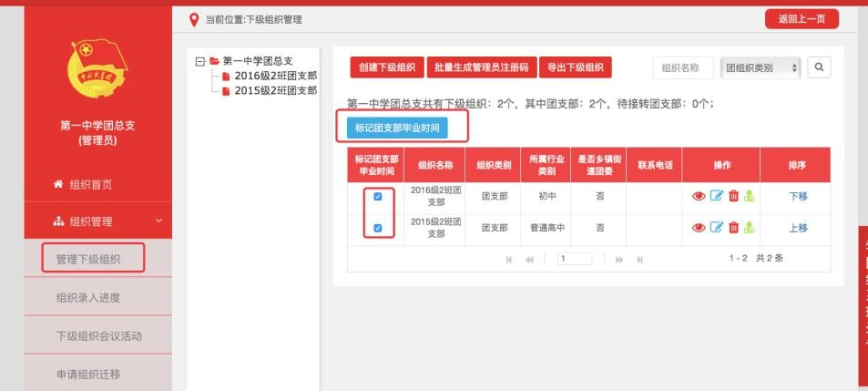Open the 团组织类别 dropdown
The image size is (868, 391).
point(761,67)
